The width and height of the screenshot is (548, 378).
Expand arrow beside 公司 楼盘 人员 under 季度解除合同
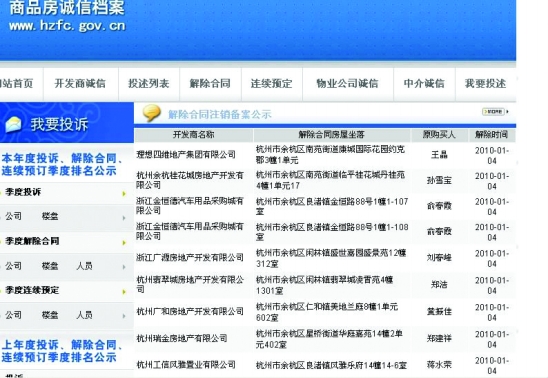pos(124,267)
